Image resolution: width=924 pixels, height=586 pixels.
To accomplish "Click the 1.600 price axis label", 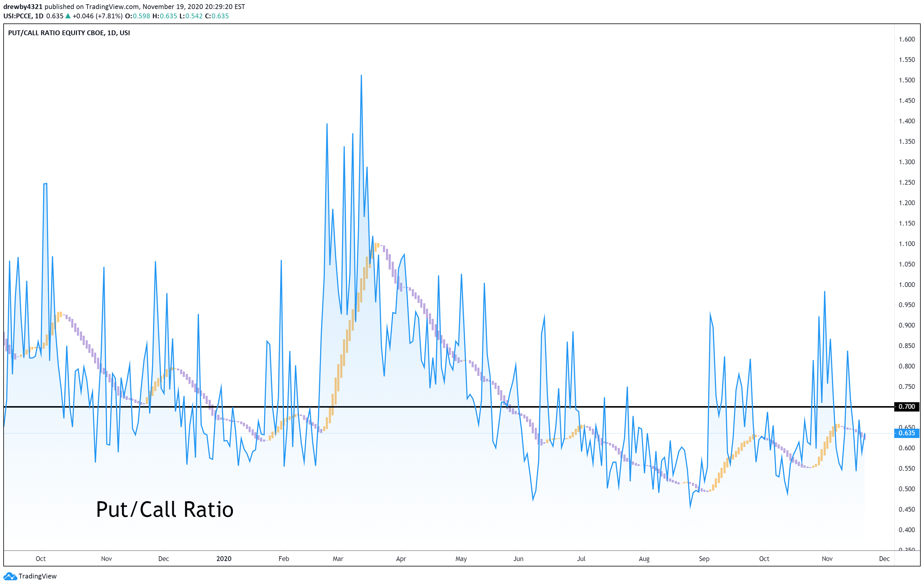I will tap(907, 39).
